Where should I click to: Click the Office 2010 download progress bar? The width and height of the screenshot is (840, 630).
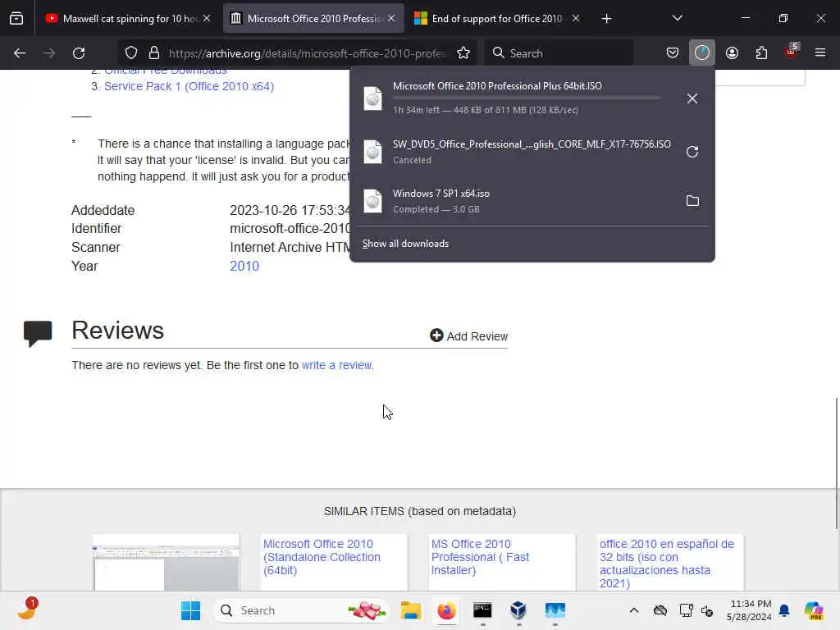527,98
